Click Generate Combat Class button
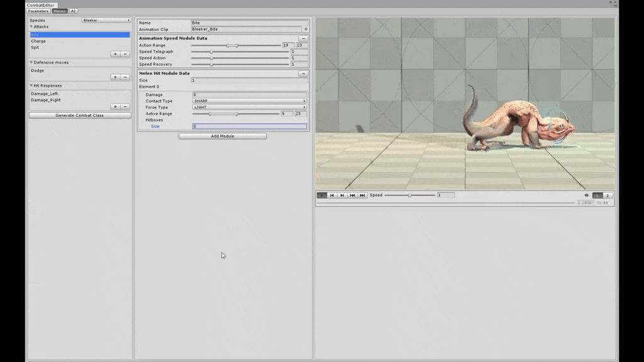The image size is (644, 362). coord(80,116)
